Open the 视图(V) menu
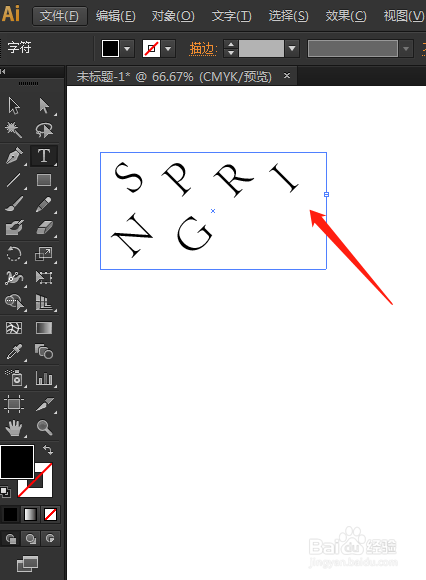The width and height of the screenshot is (426, 580). pyautogui.click(x=403, y=16)
